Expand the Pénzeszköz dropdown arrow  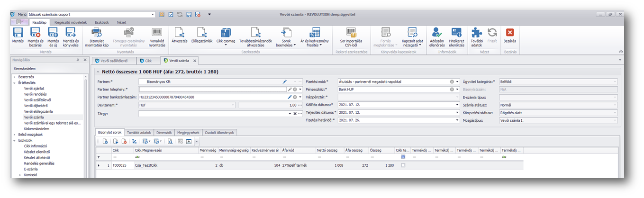pyautogui.click(x=458, y=90)
